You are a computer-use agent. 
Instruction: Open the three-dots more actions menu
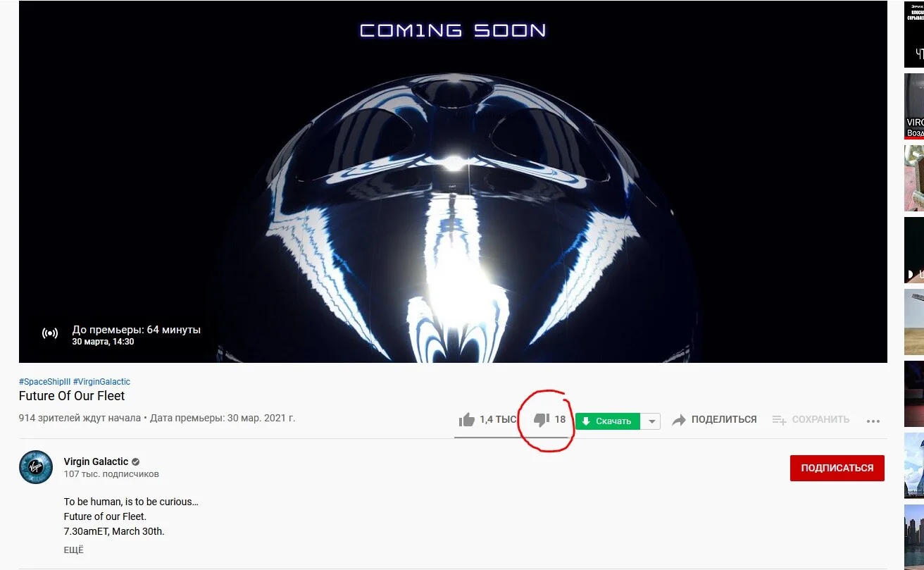pyautogui.click(x=873, y=421)
